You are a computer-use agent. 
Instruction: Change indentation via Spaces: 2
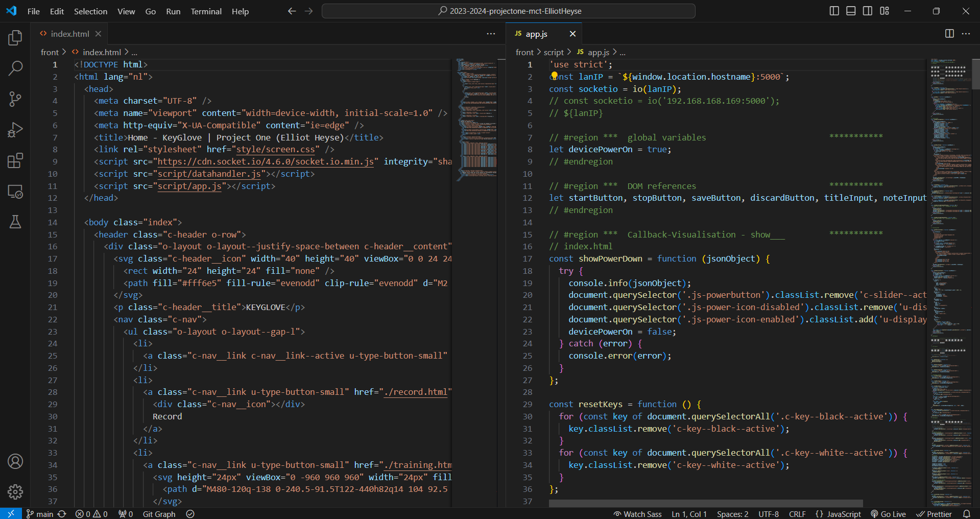point(732,513)
